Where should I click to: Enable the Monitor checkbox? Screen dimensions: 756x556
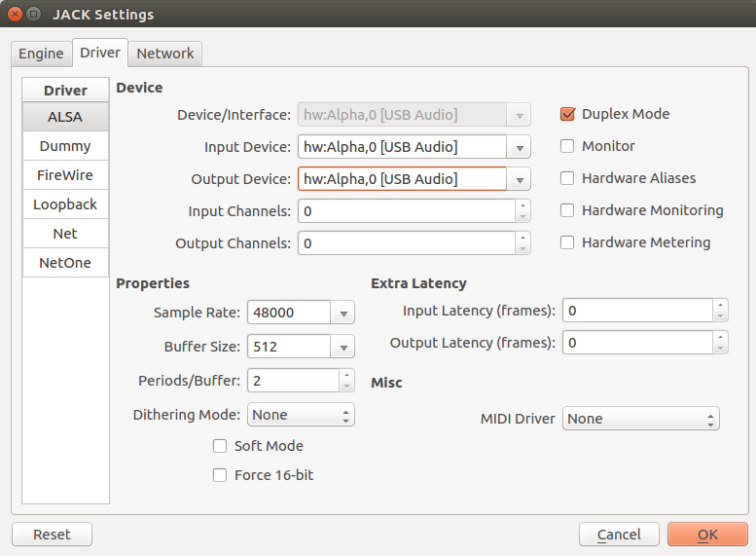[x=568, y=146]
